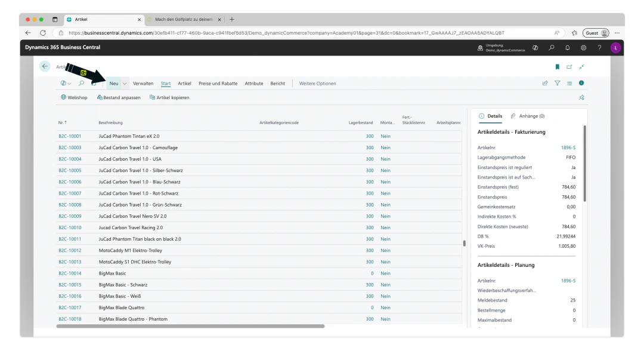This screenshot has height=363, width=644.
Task: Click the horizontal scrollbar under the list
Action: [x=190, y=326]
